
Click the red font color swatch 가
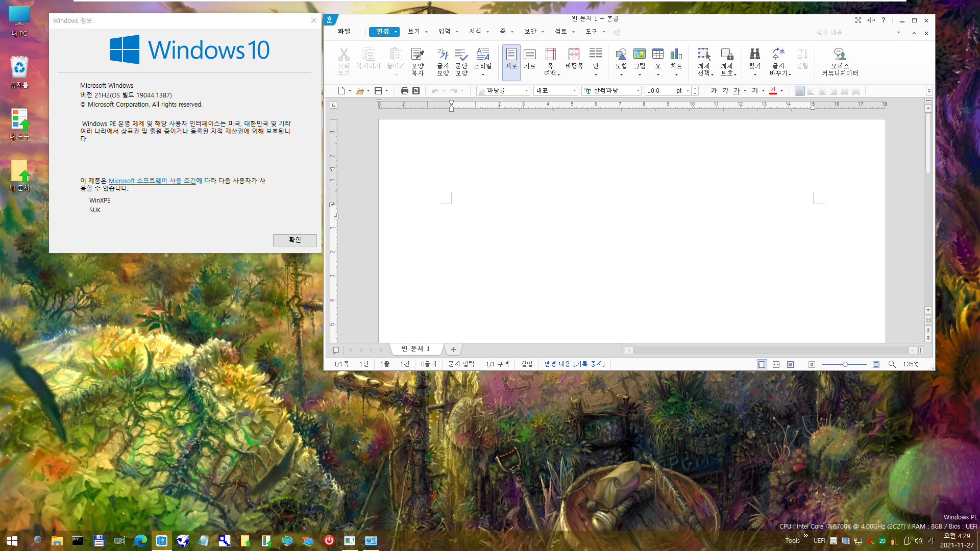coord(773,91)
